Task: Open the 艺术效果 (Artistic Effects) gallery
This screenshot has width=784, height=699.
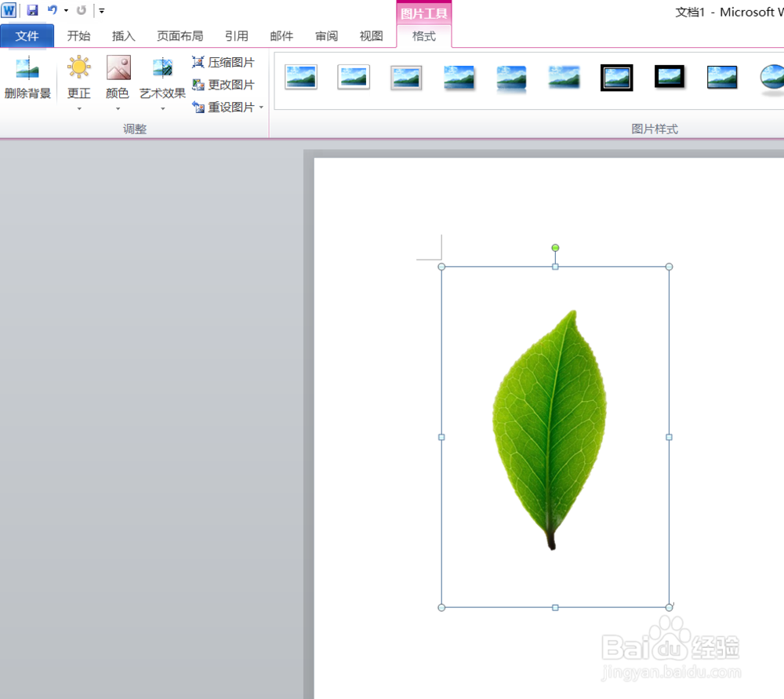Action: point(162,78)
